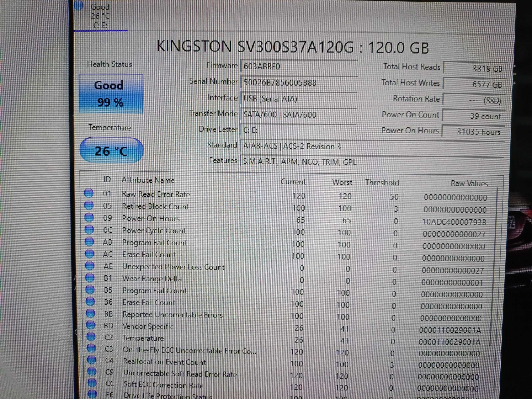Click the Interface field USB (Serial ATA)
The height and width of the screenshot is (399, 532).
pyautogui.click(x=299, y=99)
